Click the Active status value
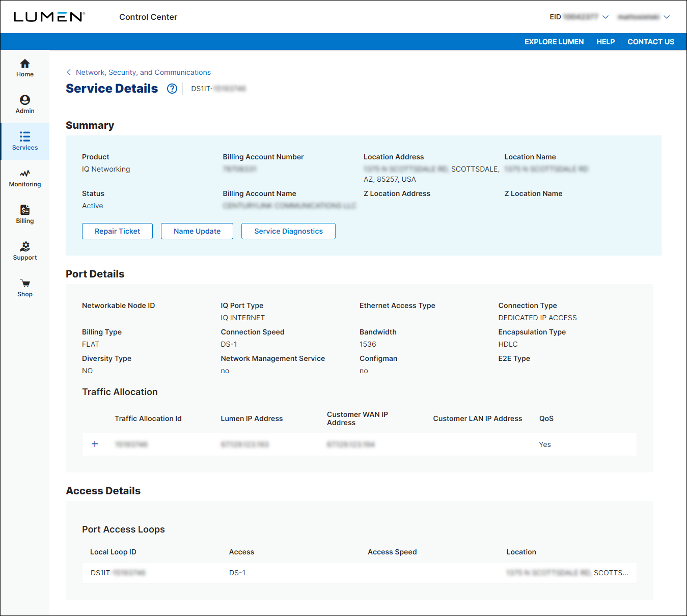 point(93,206)
